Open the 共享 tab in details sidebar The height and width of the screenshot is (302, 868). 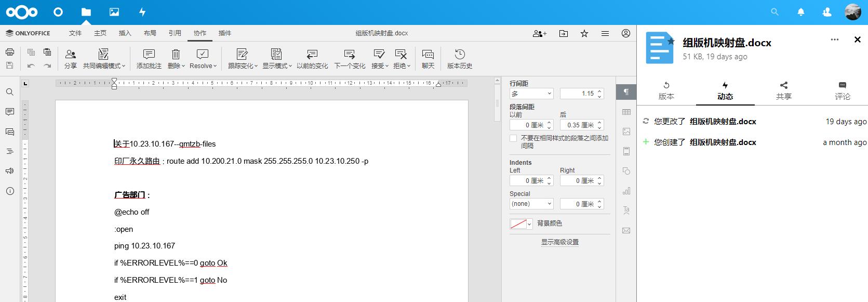coord(784,91)
